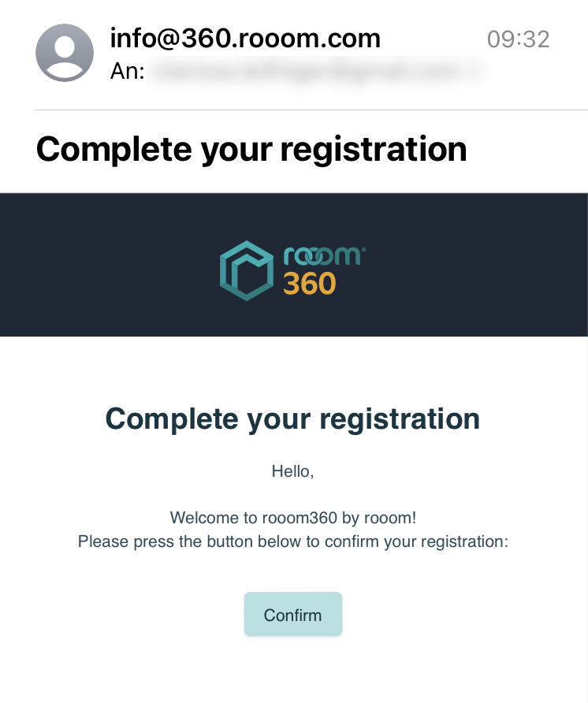
Task: Confirm registration with the Confirm button
Action: pos(293,614)
